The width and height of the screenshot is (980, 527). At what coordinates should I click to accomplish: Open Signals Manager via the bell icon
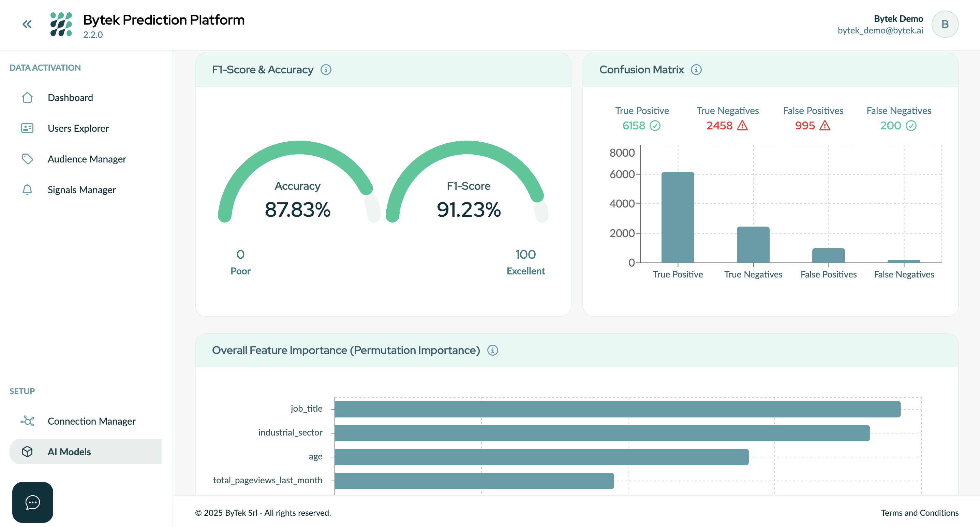pos(27,190)
